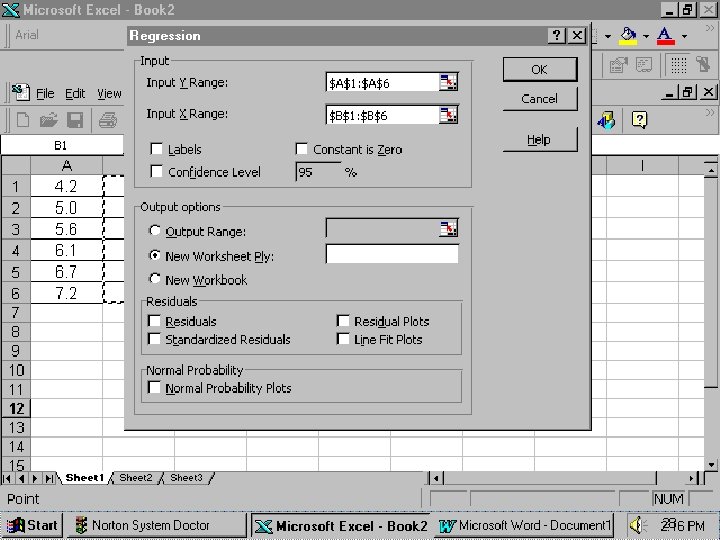Enable Normal Probability Plots
Viewport: 720px width, 540px height.
(155, 388)
